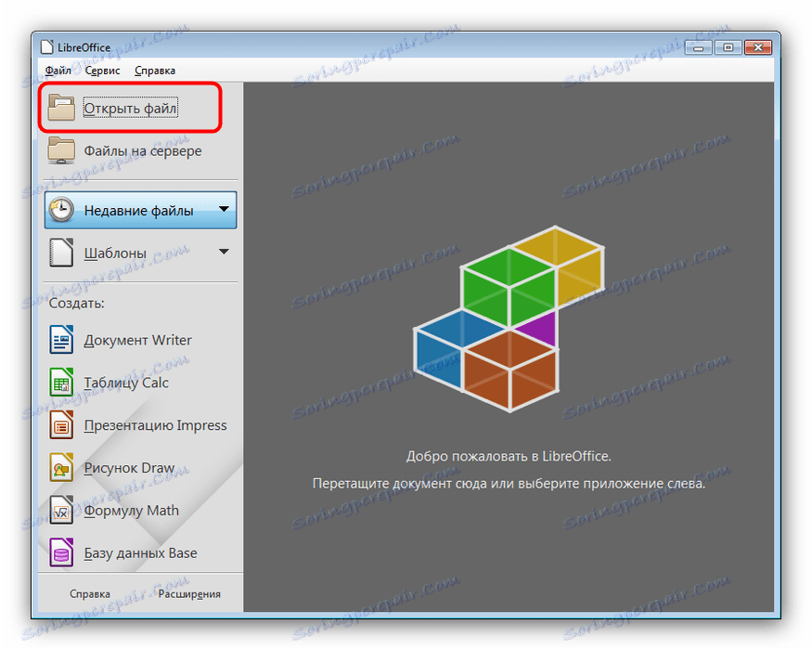Click the Открыть файл button label
This screenshot has width=812, height=650.
pyautogui.click(x=131, y=108)
